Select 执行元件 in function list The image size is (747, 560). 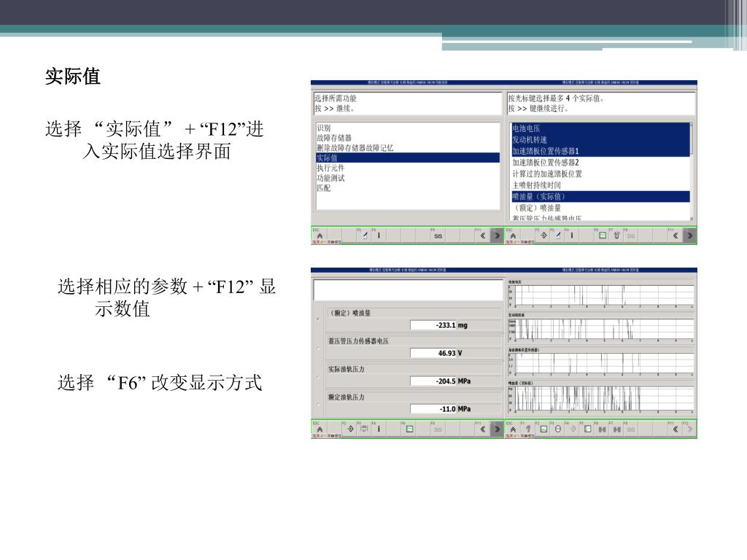(x=330, y=168)
